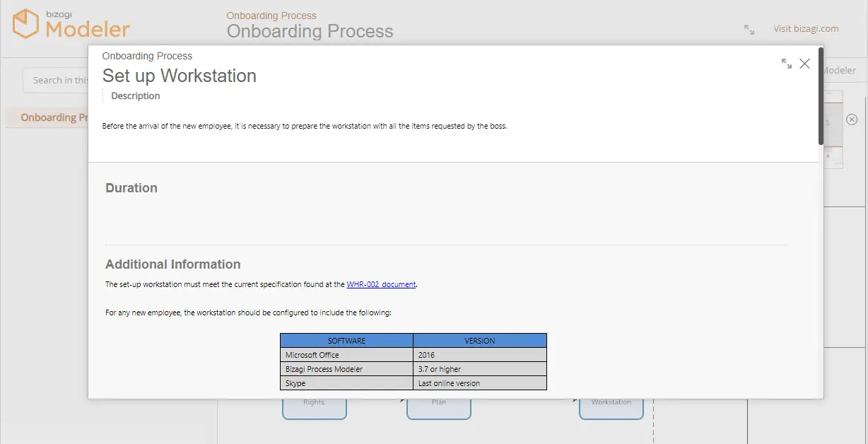
Task: Close the diagram overview panel with the circled X
Action: (x=852, y=119)
